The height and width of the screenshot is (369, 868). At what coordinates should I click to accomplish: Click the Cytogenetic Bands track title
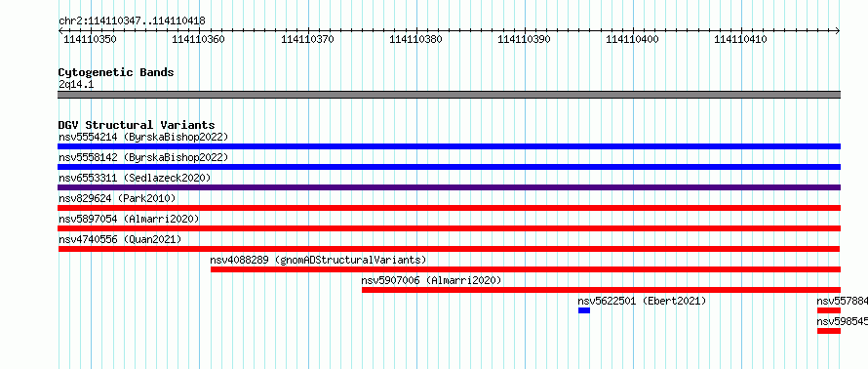point(116,72)
